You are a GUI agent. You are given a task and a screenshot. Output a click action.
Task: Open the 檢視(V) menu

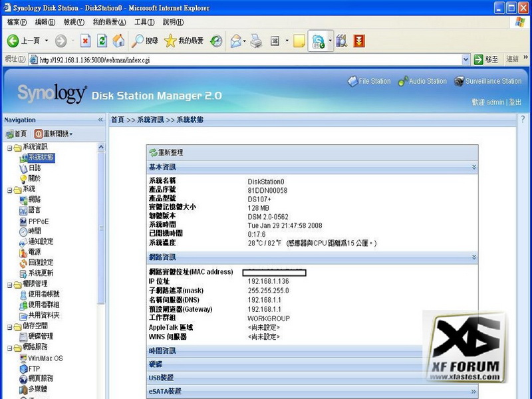[x=74, y=23]
